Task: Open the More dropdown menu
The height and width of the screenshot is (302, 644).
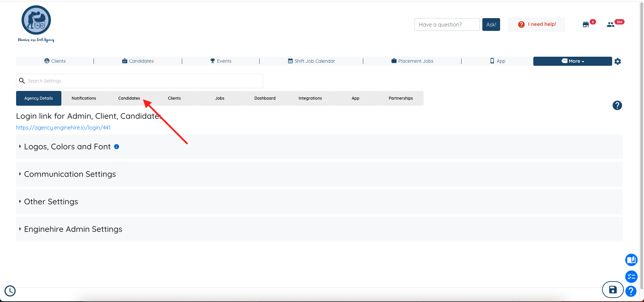Action: point(573,61)
